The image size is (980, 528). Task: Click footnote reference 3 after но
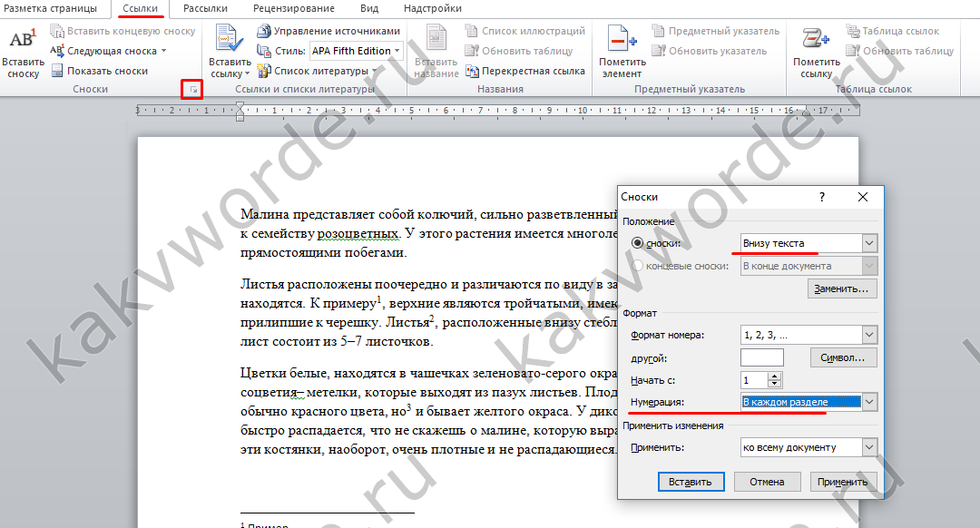pyautogui.click(x=408, y=406)
